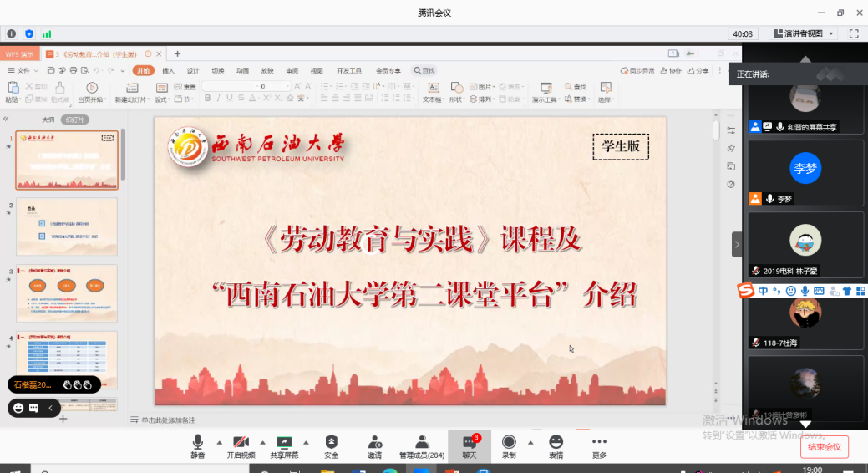Viewport: 868px width, 473px height.
Task: Insert 图片 picture from ribbon
Action: tap(481, 86)
